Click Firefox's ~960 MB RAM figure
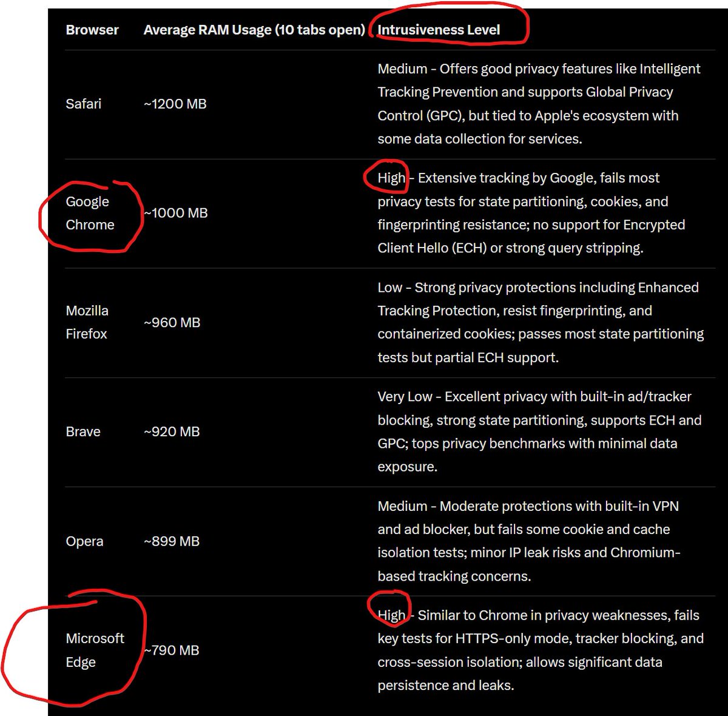This screenshot has height=716, width=728. (172, 322)
